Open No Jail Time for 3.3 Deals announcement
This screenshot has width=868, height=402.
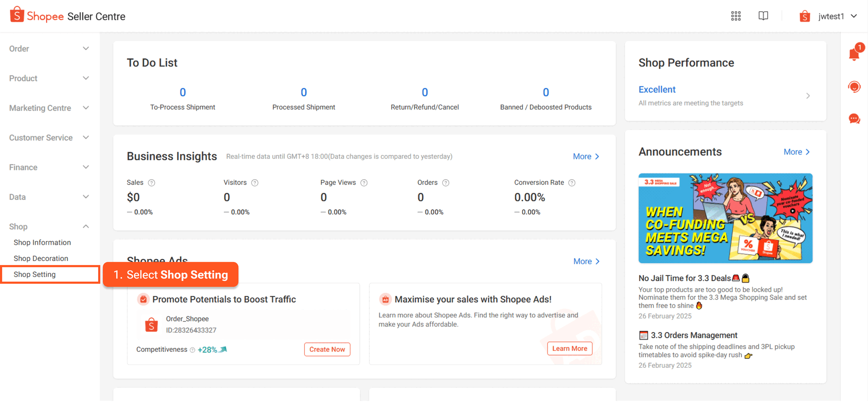(694, 278)
